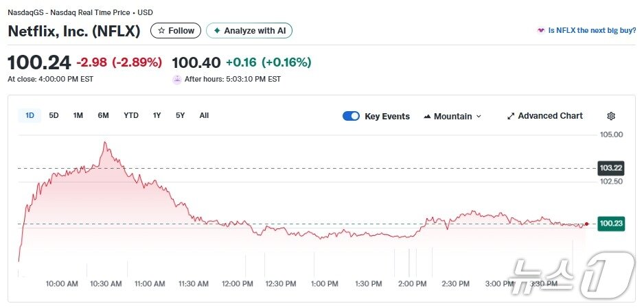This screenshot has height=308, width=644.
Task: Switch chart to YTD range
Action: [x=131, y=116]
